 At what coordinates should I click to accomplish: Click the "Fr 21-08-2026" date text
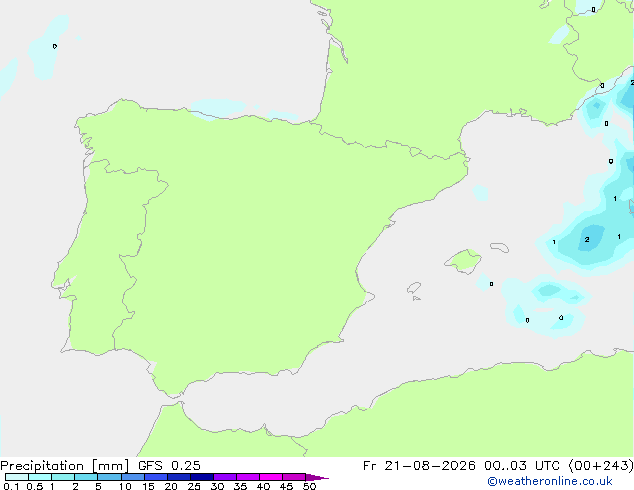pos(419,466)
